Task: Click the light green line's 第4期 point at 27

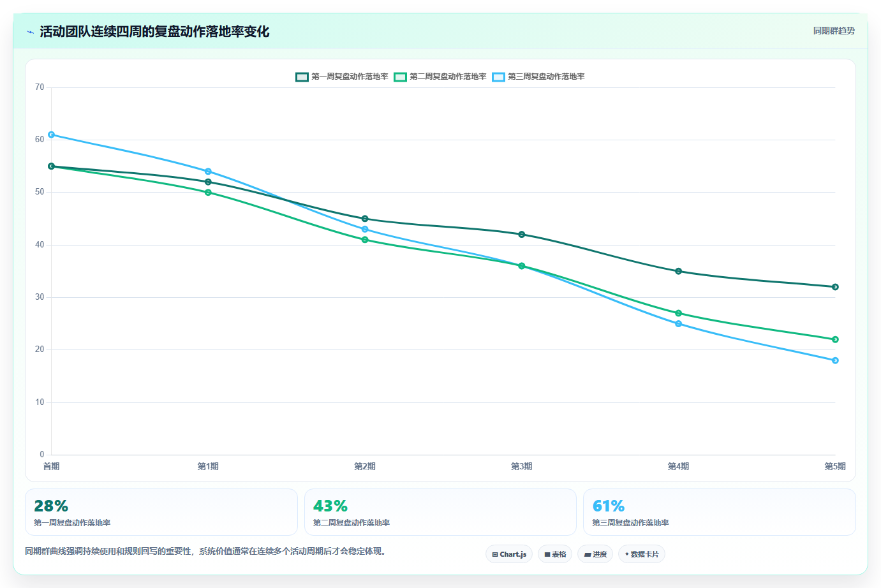Action: (678, 313)
